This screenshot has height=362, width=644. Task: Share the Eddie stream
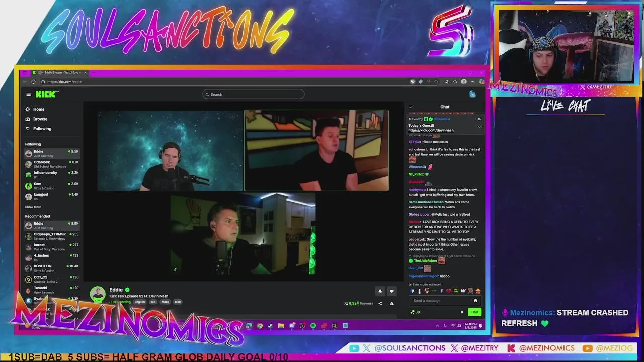coord(380,303)
